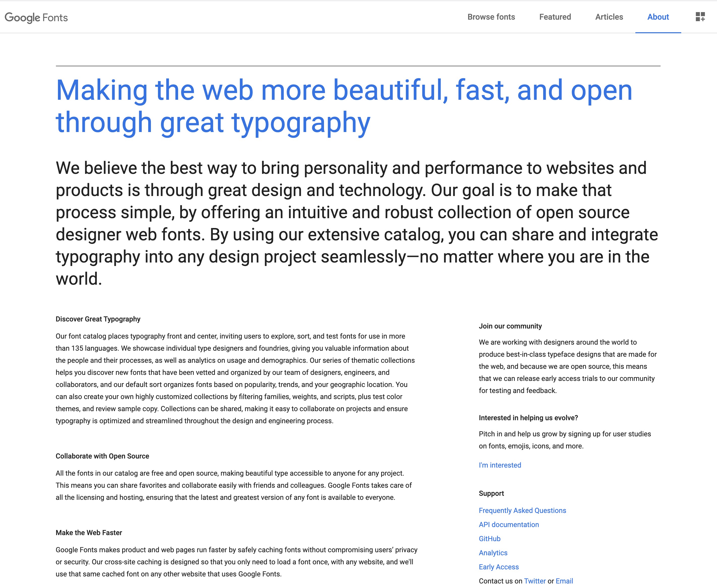Click the Make the Web Faster heading

point(89,533)
